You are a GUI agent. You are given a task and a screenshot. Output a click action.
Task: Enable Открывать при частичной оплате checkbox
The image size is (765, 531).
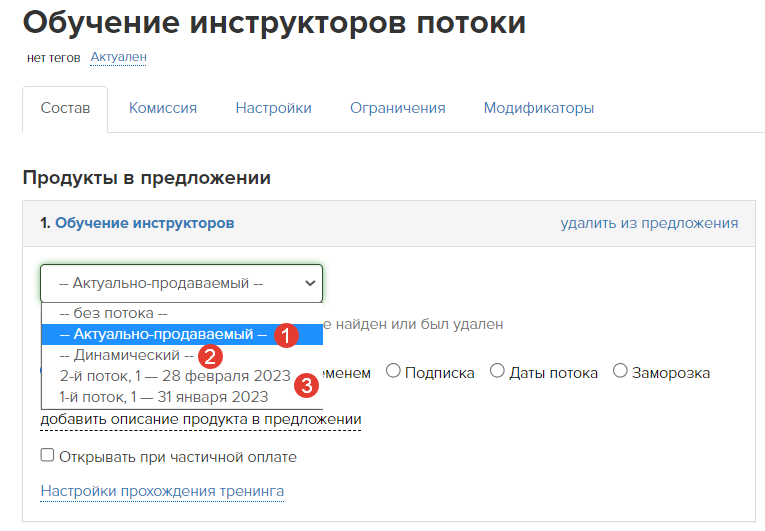coord(47,455)
